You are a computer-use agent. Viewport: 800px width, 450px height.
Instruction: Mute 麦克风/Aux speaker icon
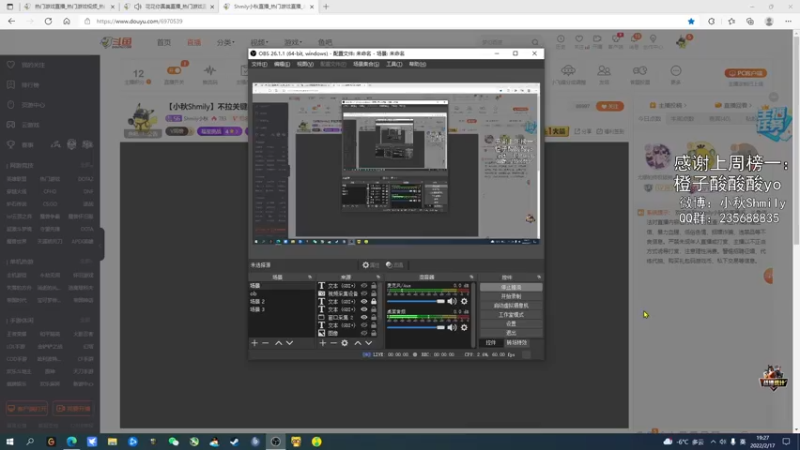tap(452, 302)
